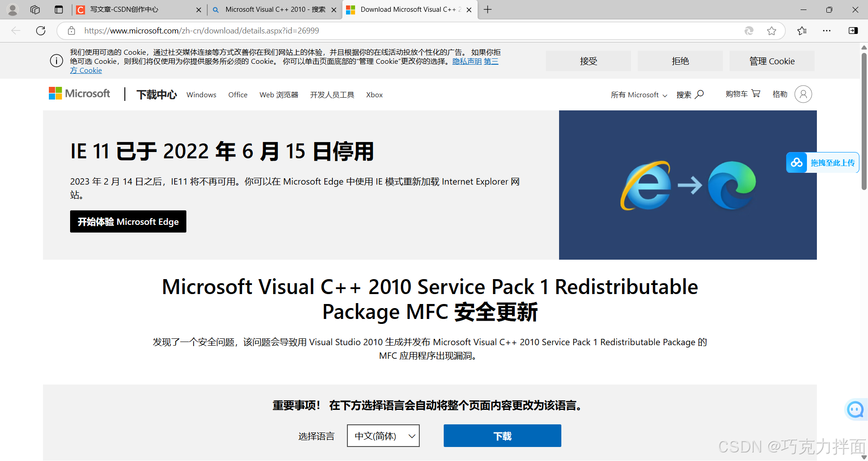Viewport: 868px width, 461px height.
Task: Close the CSDN创作中心 tab
Action: [x=199, y=10]
